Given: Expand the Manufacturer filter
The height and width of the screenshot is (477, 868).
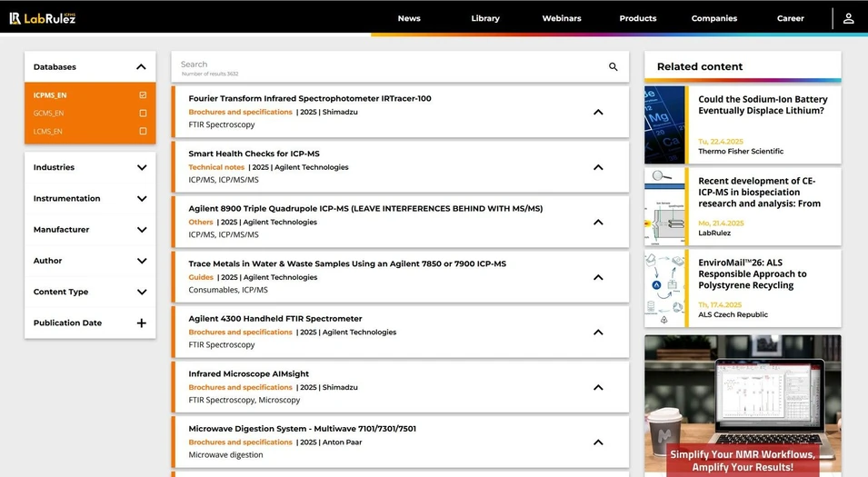Looking at the screenshot, I should (142, 230).
